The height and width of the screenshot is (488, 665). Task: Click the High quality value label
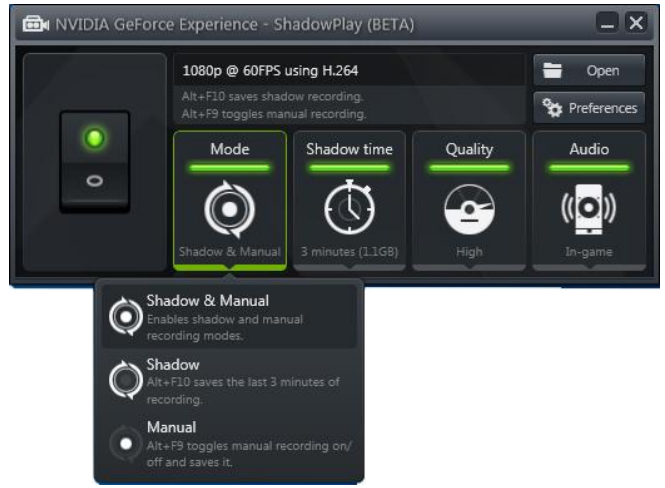469,252
